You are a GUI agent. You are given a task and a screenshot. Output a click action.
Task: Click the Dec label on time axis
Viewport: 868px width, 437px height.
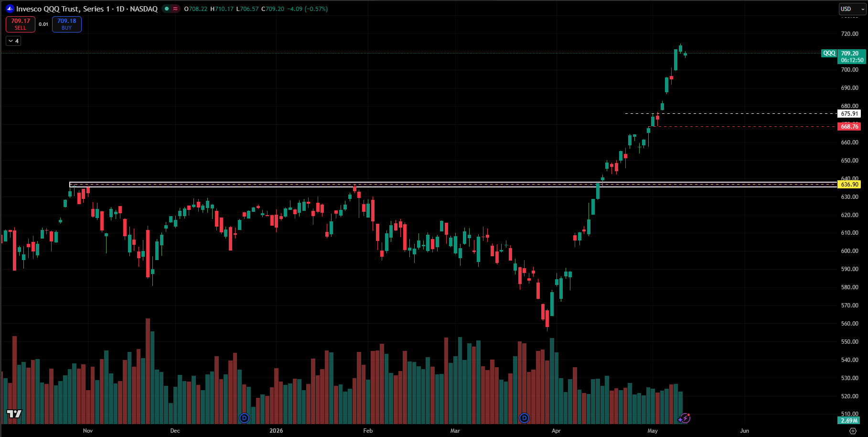pyautogui.click(x=175, y=431)
